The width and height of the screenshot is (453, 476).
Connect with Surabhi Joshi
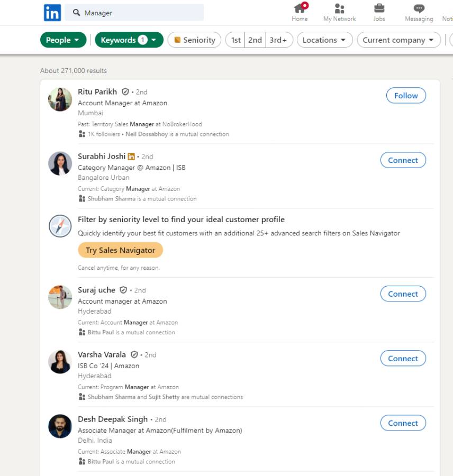[403, 160]
